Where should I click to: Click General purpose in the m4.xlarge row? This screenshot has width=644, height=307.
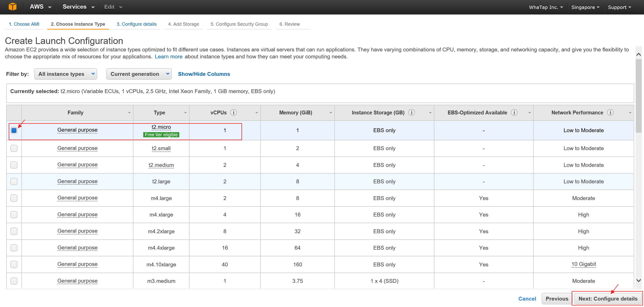point(77,215)
